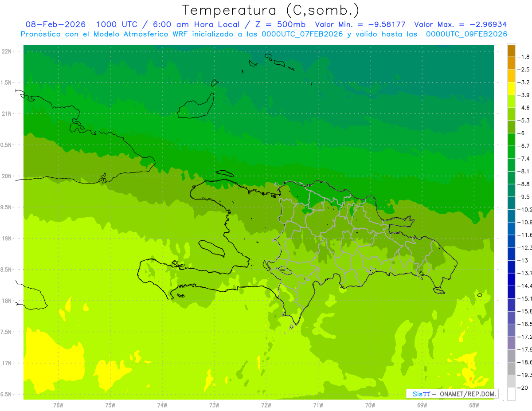Viewport: 532px width, 411px height.
Task: Click the '22N' latitude axis label
Action: [x=8, y=51]
